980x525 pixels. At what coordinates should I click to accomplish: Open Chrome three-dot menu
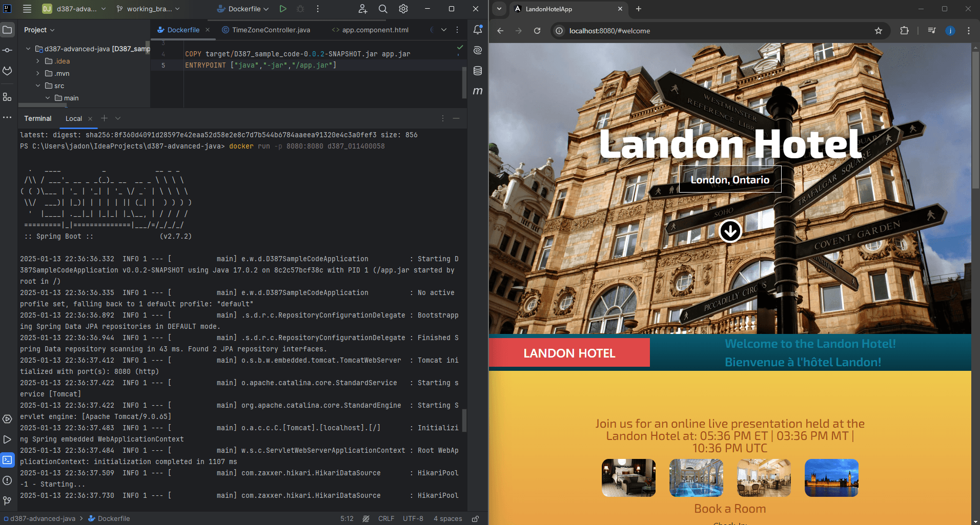pos(969,31)
